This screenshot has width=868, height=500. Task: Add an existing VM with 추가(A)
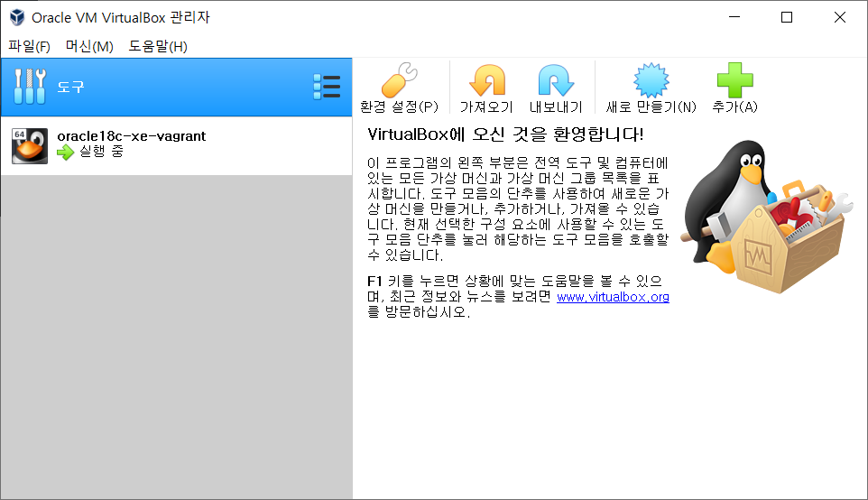734,88
